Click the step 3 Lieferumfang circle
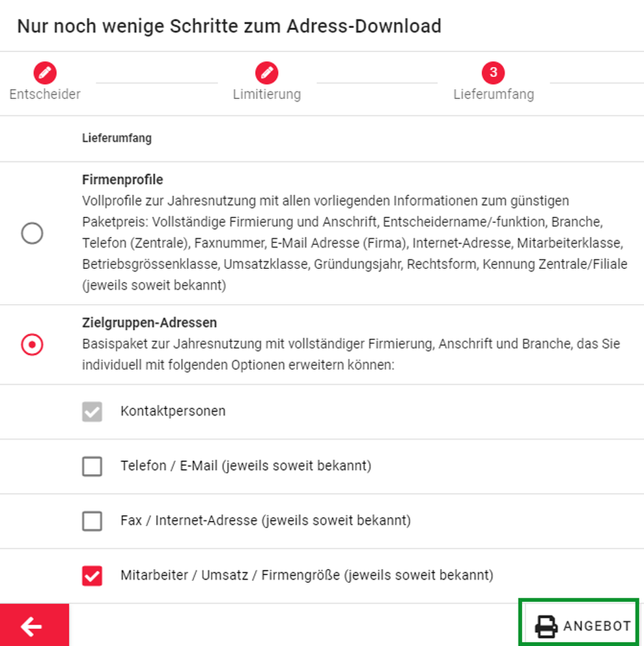 click(493, 73)
